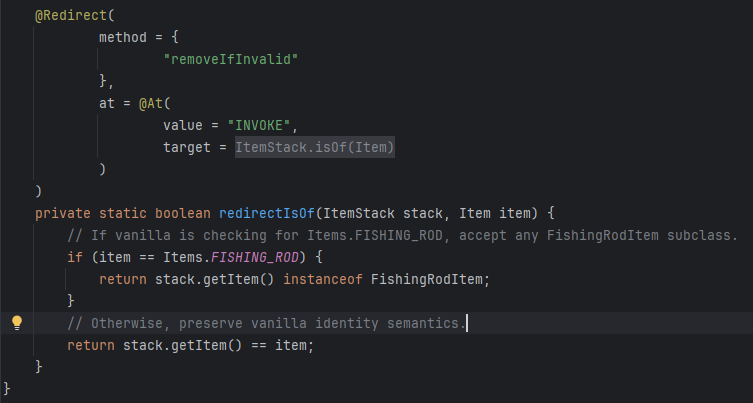
Task: Click the "INVOKE" string value
Action: pyautogui.click(x=262, y=124)
